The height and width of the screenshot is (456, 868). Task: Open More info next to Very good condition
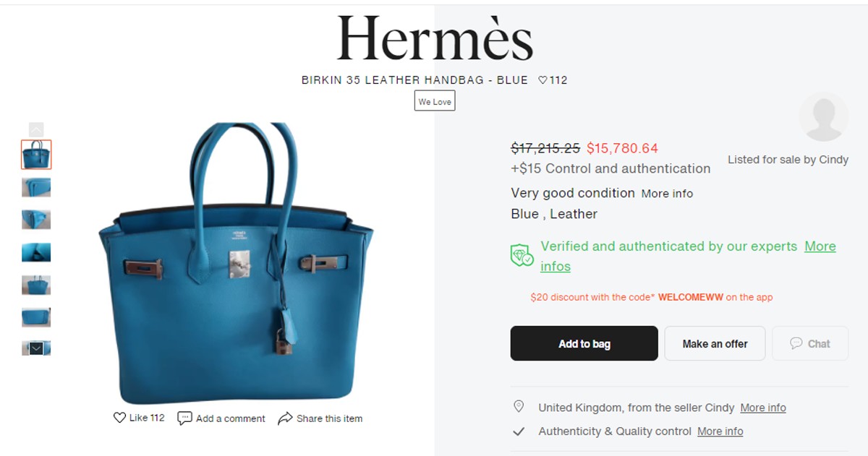pos(667,194)
